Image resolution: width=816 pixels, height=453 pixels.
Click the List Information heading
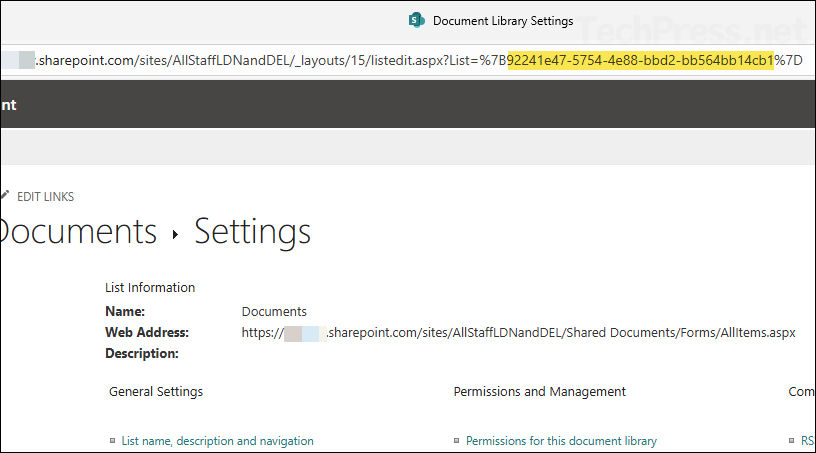click(x=150, y=287)
